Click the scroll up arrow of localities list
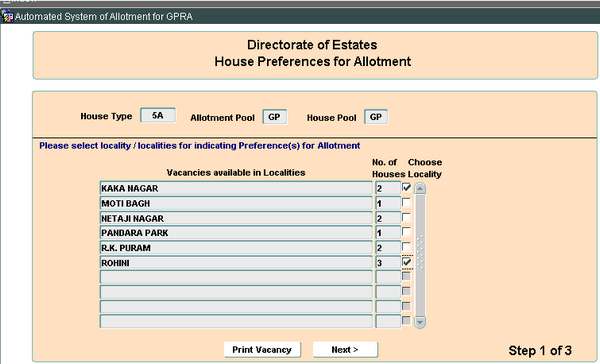This screenshot has width=600, height=364. point(420,188)
